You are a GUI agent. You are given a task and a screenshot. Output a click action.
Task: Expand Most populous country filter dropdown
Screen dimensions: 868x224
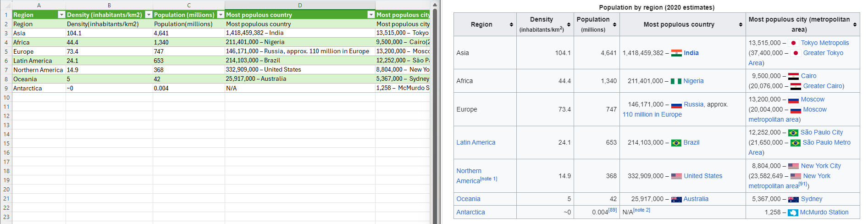[371, 15]
